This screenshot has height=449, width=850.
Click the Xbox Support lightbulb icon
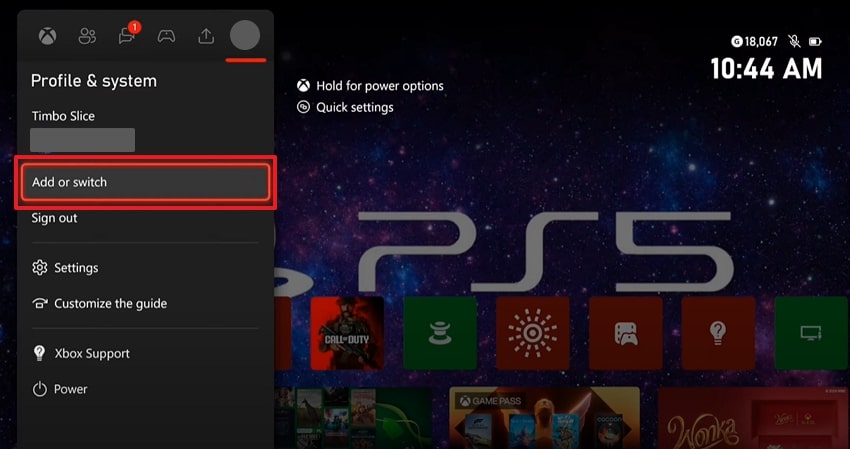click(39, 354)
